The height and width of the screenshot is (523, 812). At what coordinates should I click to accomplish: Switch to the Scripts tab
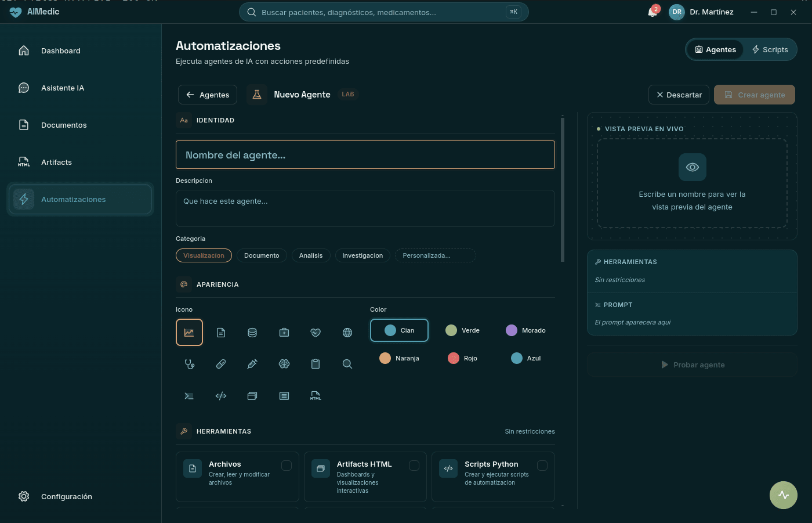point(770,49)
